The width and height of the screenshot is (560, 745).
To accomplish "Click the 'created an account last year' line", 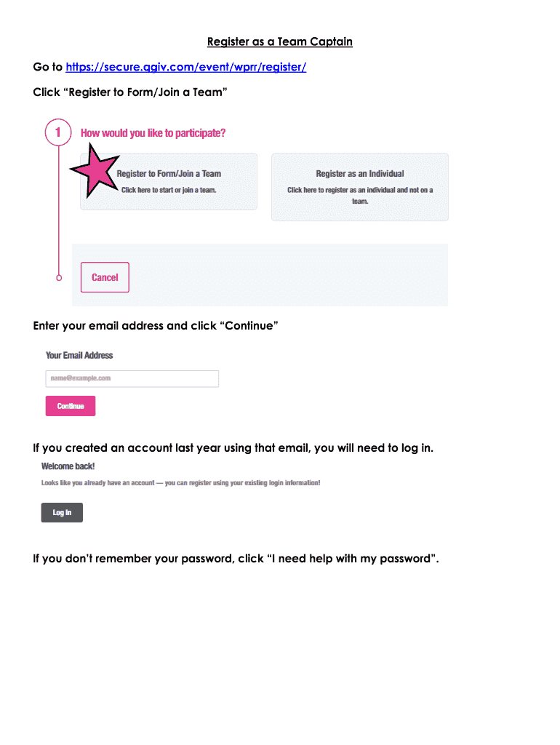I will click(233, 447).
